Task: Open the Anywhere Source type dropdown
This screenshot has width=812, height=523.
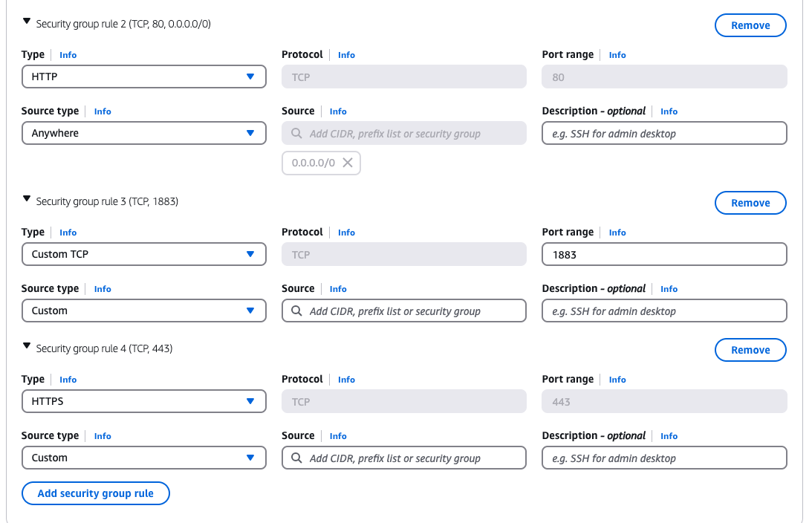Action: click(x=143, y=133)
